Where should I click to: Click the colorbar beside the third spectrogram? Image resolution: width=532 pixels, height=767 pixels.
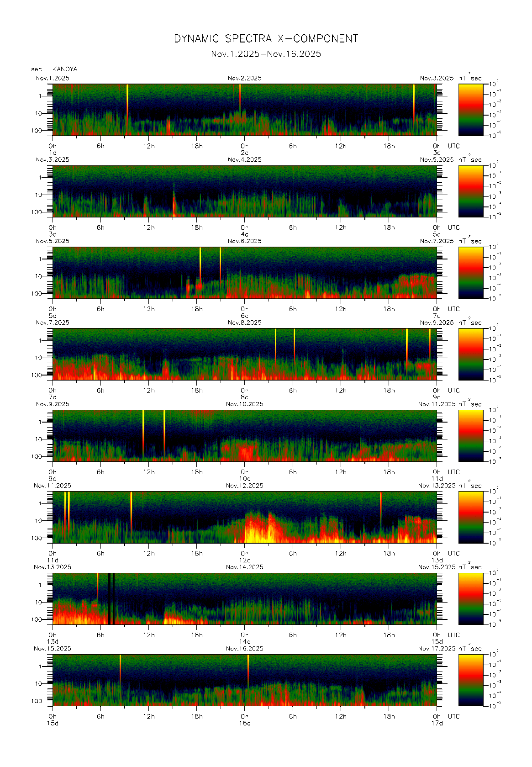pyautogui.click(x=470, y=272)
